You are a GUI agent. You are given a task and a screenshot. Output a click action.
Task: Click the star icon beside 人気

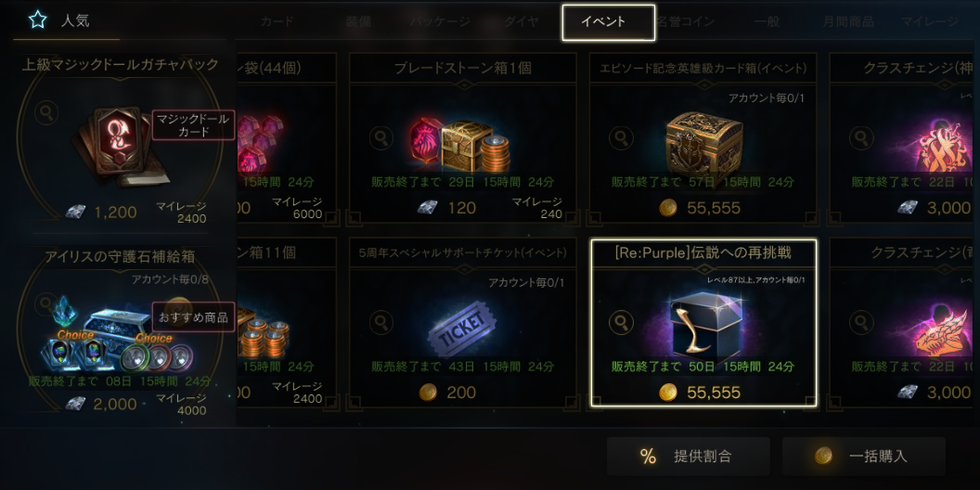click(x=37, y=20)
